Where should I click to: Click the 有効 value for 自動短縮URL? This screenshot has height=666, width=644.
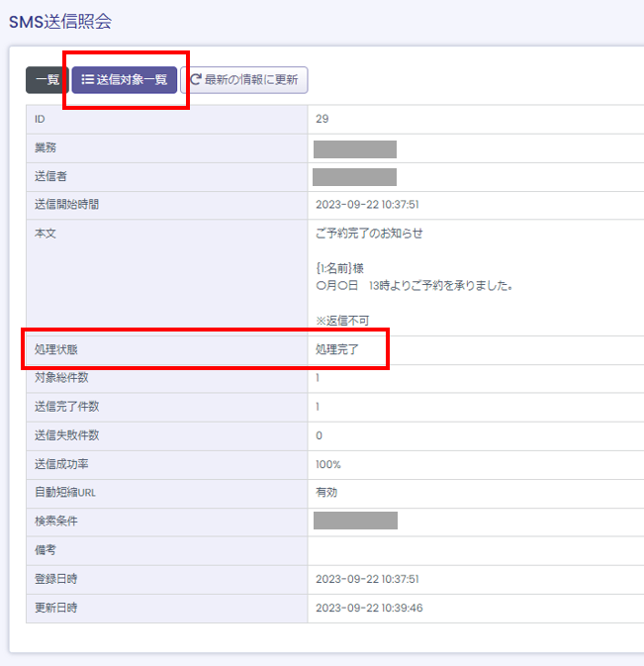click(327, 493)
